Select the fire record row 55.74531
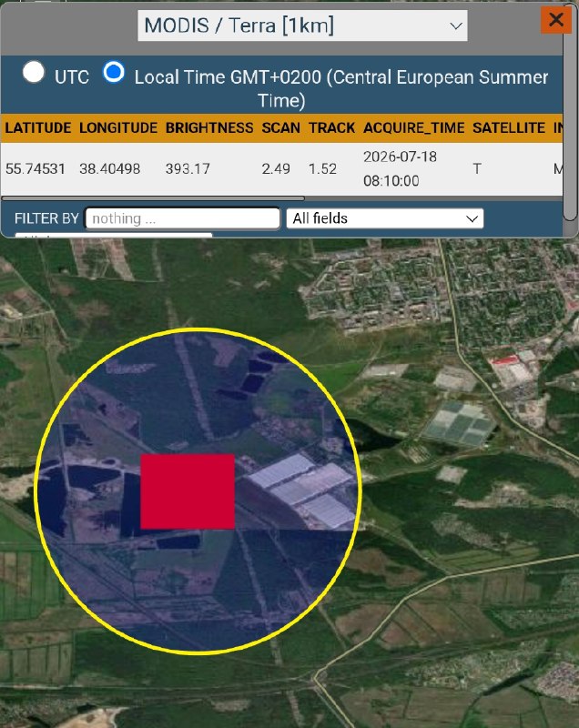Screen dimensions: 579x728 [x=282, y=168]
